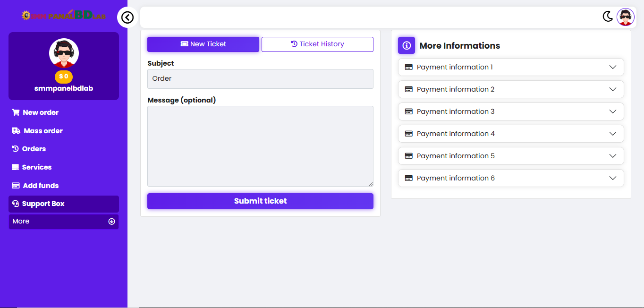
Task: Expand the Payment information 1 accordion
Action: [x=511, y=67]
